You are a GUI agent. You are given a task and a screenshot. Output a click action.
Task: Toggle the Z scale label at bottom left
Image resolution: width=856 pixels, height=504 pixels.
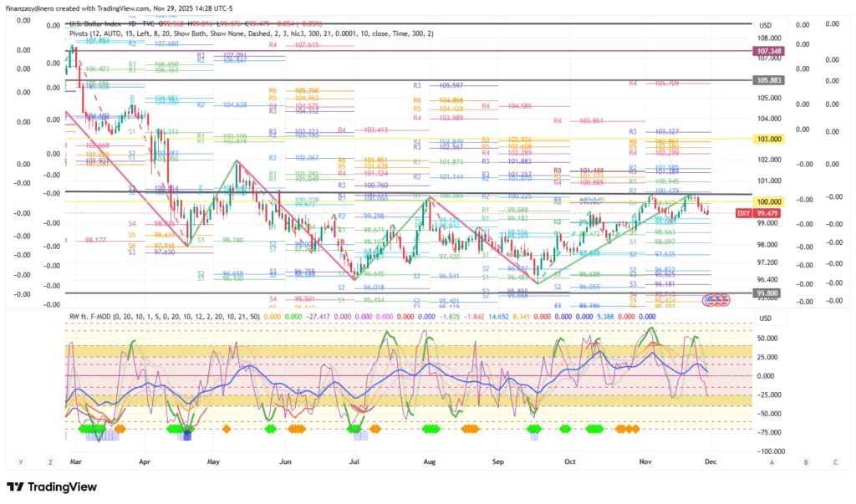(49, 461)
